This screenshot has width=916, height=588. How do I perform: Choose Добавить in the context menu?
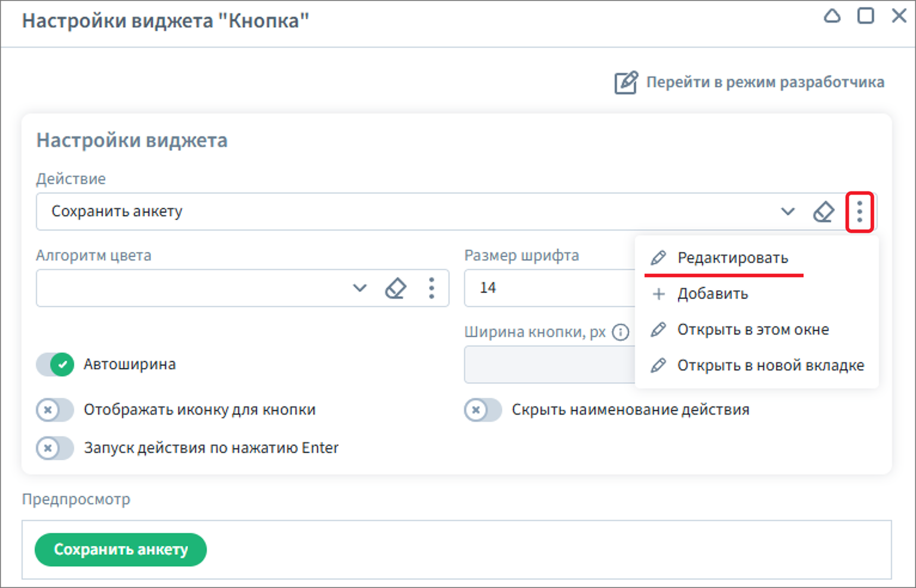tap(712, 294)
